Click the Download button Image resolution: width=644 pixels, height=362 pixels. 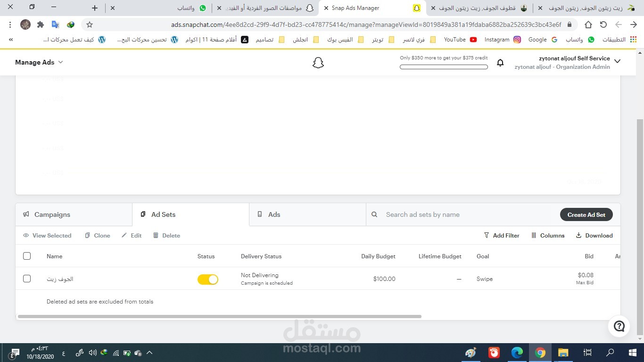pyautogui.click(x=594, y=236)
